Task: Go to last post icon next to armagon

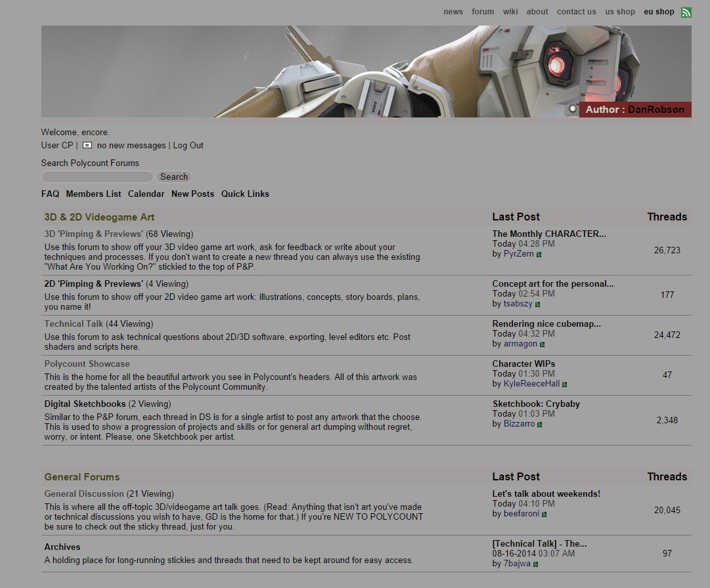Action: [542, 345]
